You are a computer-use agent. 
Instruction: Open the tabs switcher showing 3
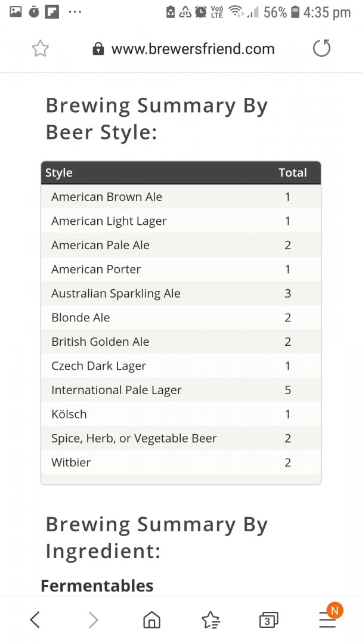[269, 620]
